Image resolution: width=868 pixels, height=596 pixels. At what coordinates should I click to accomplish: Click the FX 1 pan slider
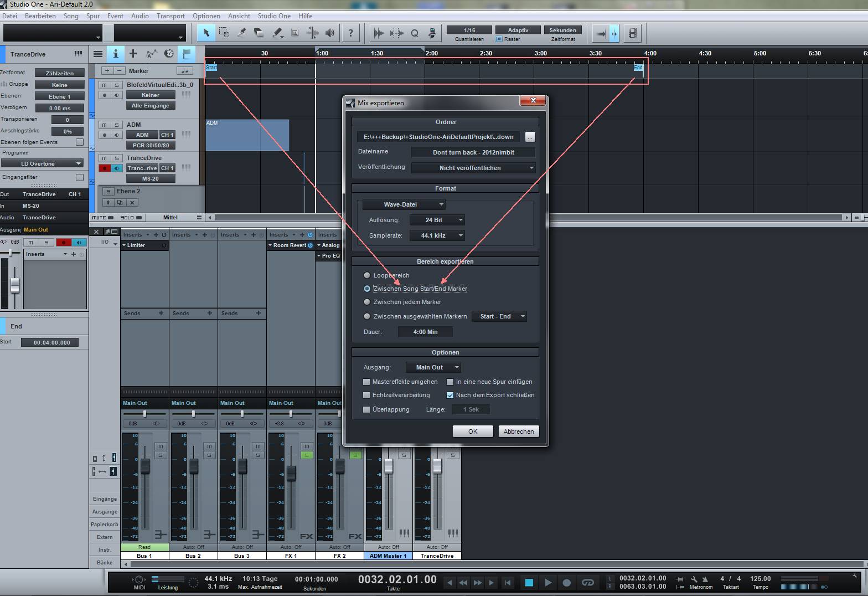pyautogui.click(x=291, y=414)
